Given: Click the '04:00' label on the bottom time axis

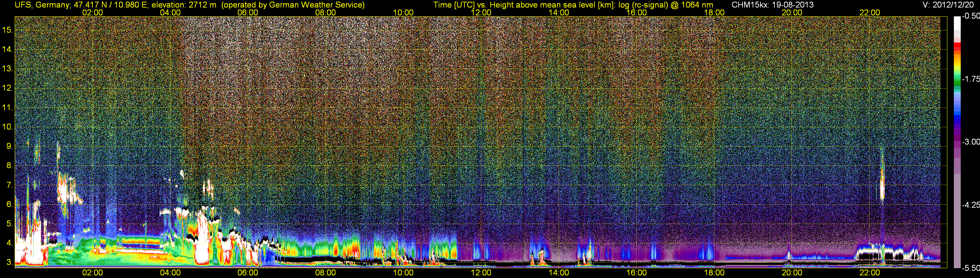Looking at the screenshot, I should coord(170,273).
